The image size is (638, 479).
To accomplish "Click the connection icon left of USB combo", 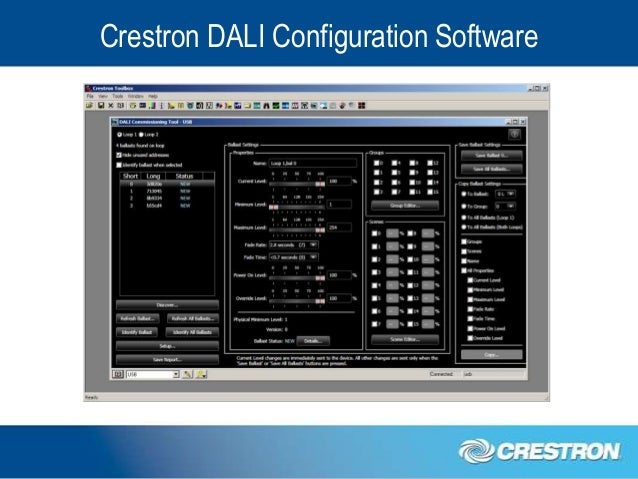I will coord(118,374).
